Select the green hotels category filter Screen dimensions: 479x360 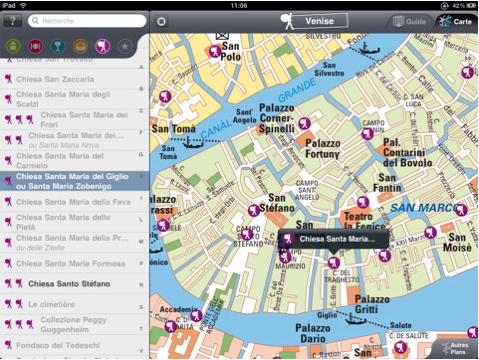point(13,46)
